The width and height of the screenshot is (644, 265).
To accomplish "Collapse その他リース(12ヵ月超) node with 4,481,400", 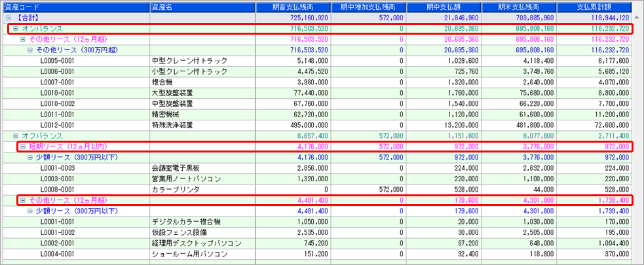I will (x=23, y=200).
